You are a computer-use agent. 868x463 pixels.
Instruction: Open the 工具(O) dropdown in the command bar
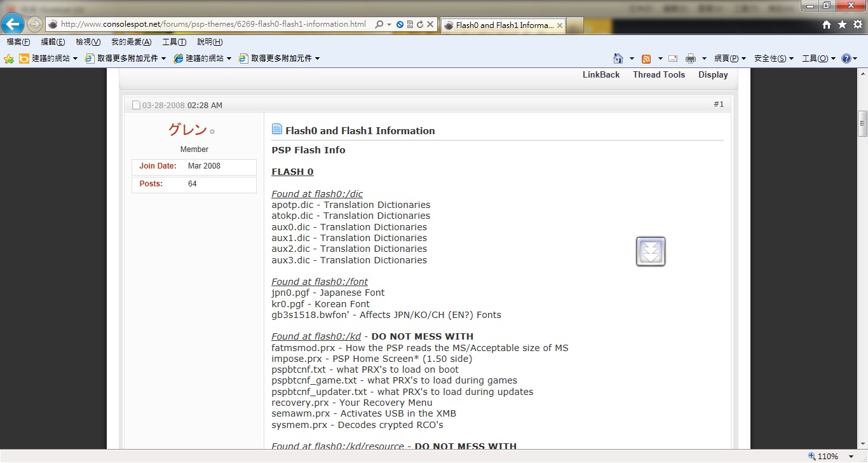pos(818,59)
